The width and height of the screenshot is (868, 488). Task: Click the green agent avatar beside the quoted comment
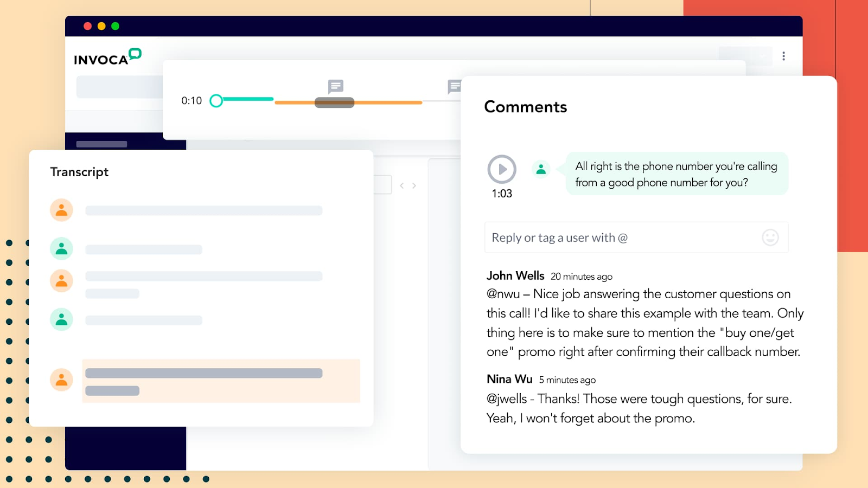coord(541,169)
